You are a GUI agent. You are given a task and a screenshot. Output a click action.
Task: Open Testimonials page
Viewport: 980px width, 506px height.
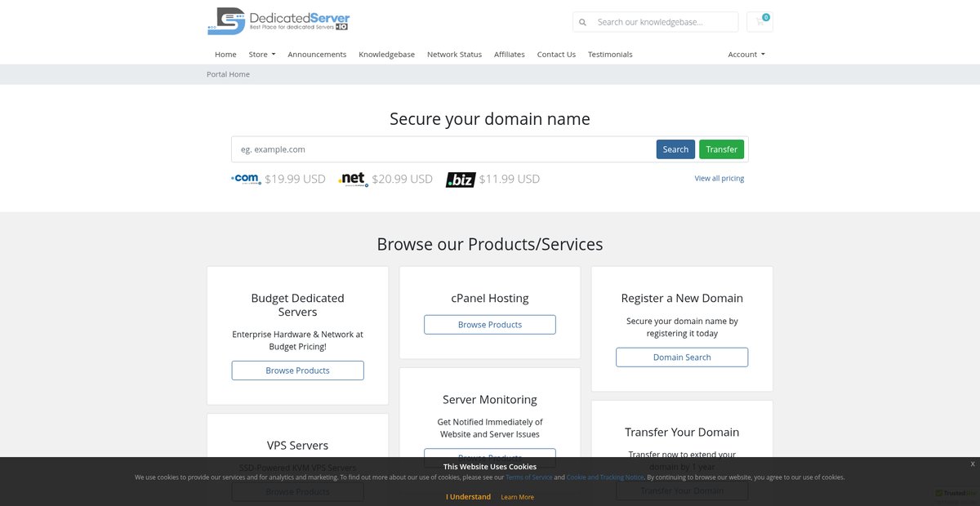(610, 55)
